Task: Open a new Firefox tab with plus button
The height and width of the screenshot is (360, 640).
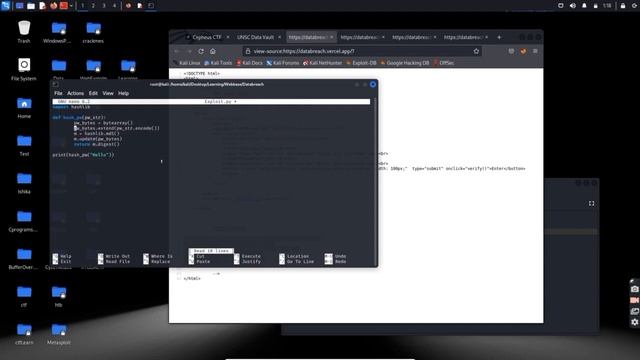Action: [x=499, y=37]
